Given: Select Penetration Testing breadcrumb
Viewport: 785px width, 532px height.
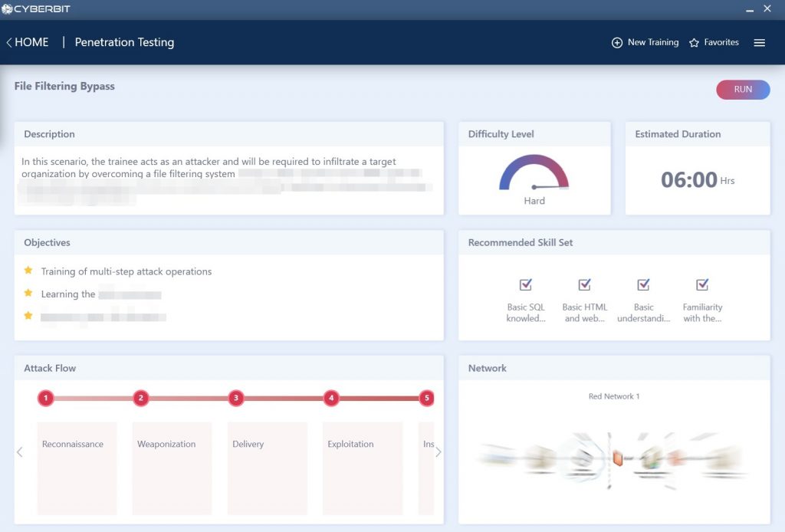Looking at the screenshot, I should [x=124, y=43].
